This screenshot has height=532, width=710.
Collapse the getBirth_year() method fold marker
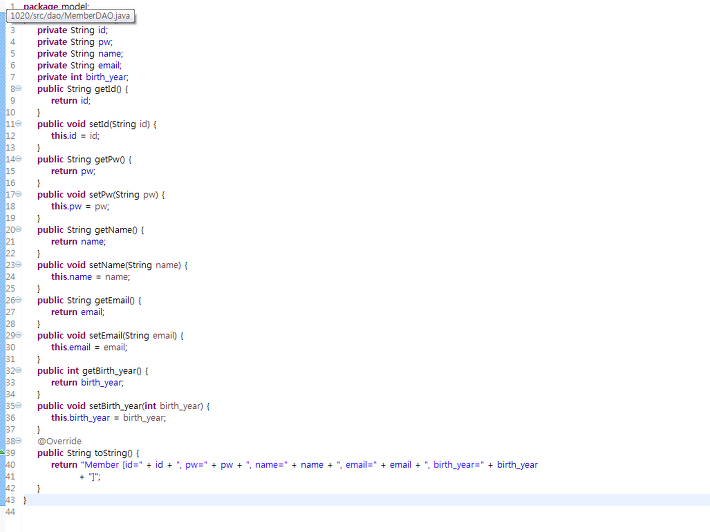[x=19, y=370]
